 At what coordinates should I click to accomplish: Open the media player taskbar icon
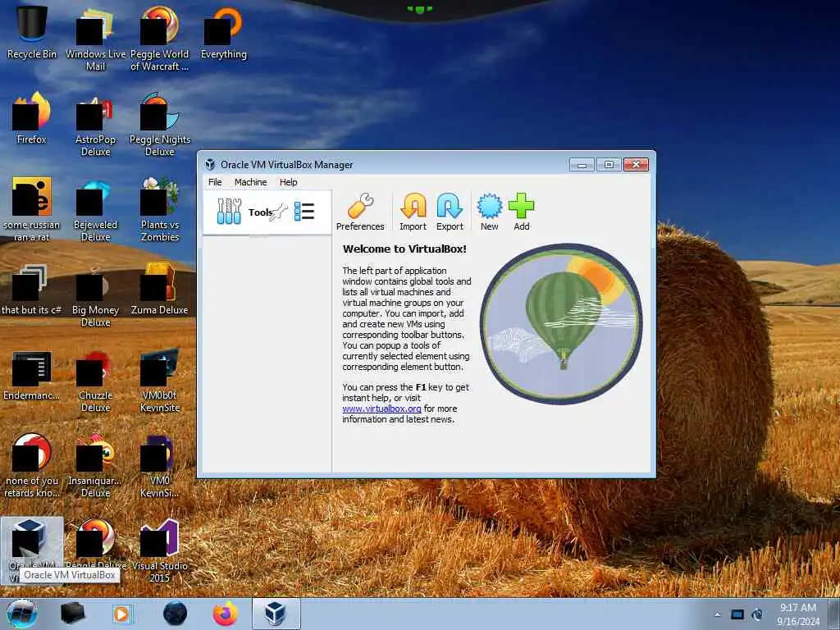[x=122, y=614]
